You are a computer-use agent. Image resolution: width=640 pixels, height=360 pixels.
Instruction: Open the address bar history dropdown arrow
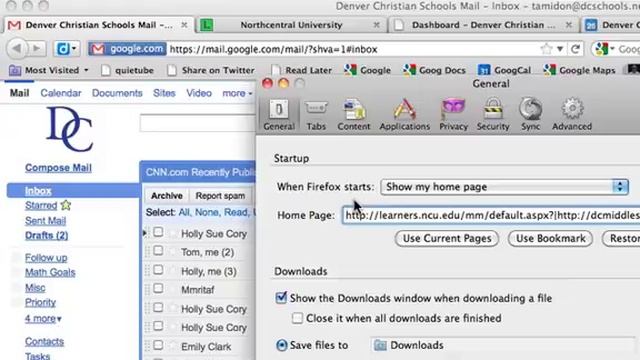(x=560, y=49)
